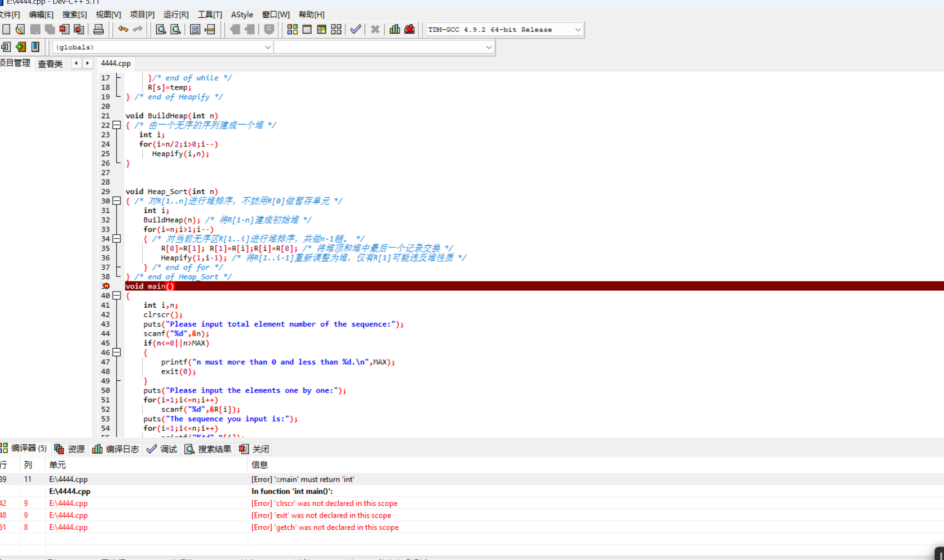944x560 pixels.
Task: Open the TDM-GCC compiler selection dropdown
Action: coord(578,29)
